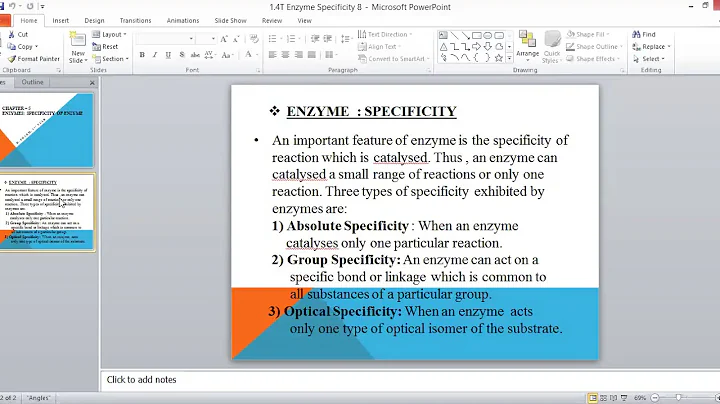Increase font size with Grow Font
The height and width of the screenshot is (404, 720).
(x=224, y=39)
